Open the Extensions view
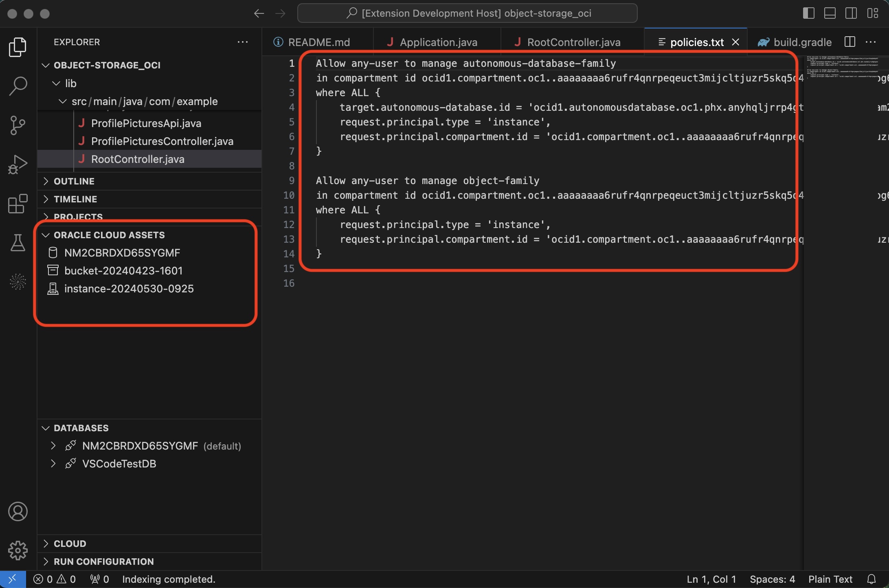 pyautogui.click(x=18, y=204)
